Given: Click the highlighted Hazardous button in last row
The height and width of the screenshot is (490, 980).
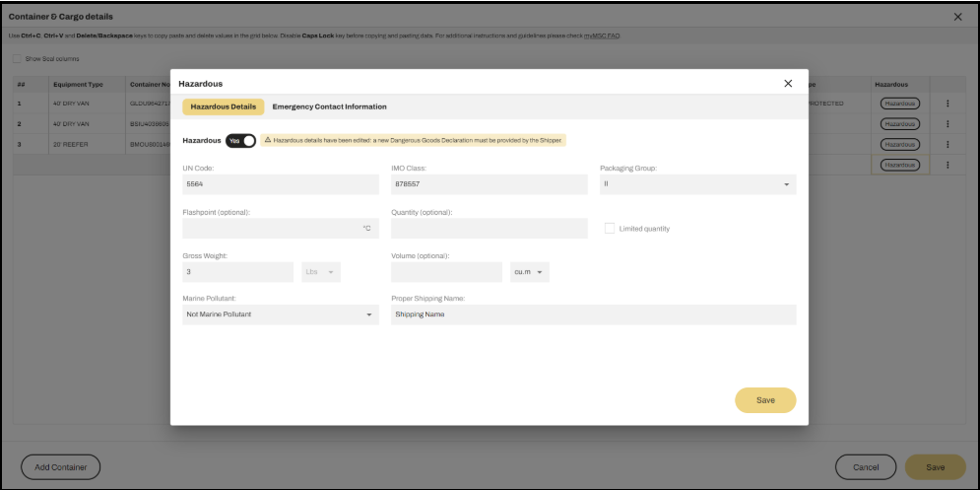Looking at the screenshot, I should pos(900,165).
